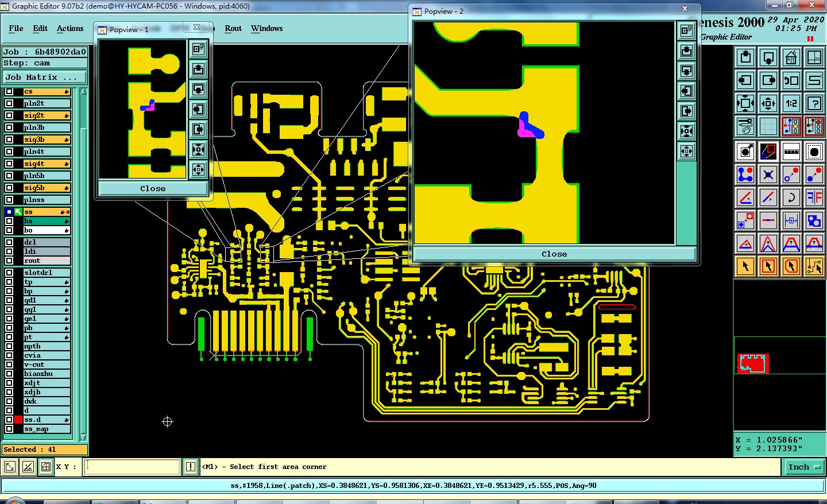The width and height of the screenshot is (827, 504).
Task: Click the Home view icon in the right toolbar
Action: coord(791,58)
